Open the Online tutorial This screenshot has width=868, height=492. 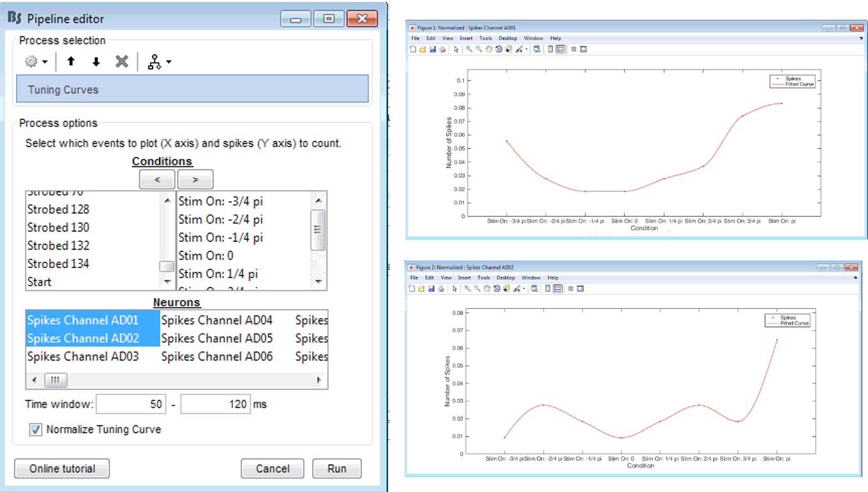tap(62, 468)
